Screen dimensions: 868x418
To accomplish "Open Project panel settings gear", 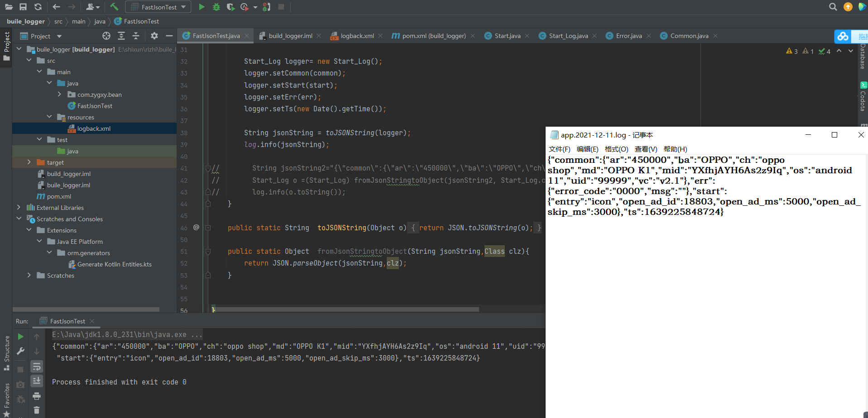I will (x=154, y=36).
